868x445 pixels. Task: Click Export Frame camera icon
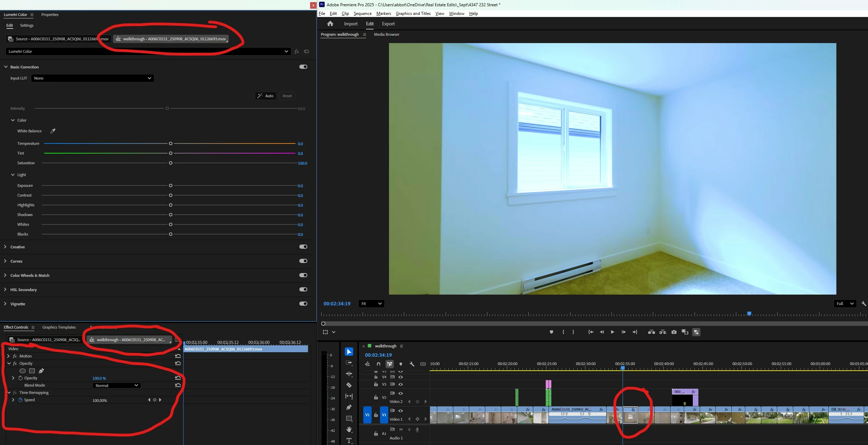(674, 332)
